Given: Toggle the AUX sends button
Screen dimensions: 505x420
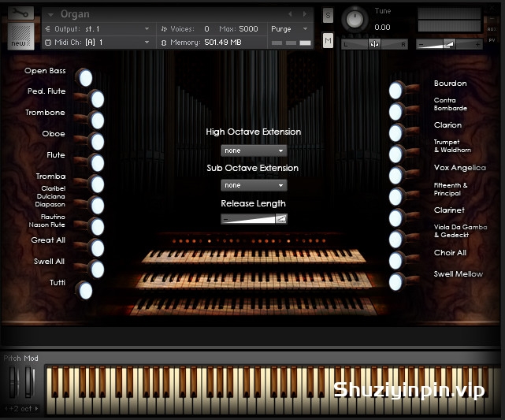Looking at the screenshot, I should tap(492, 29).
